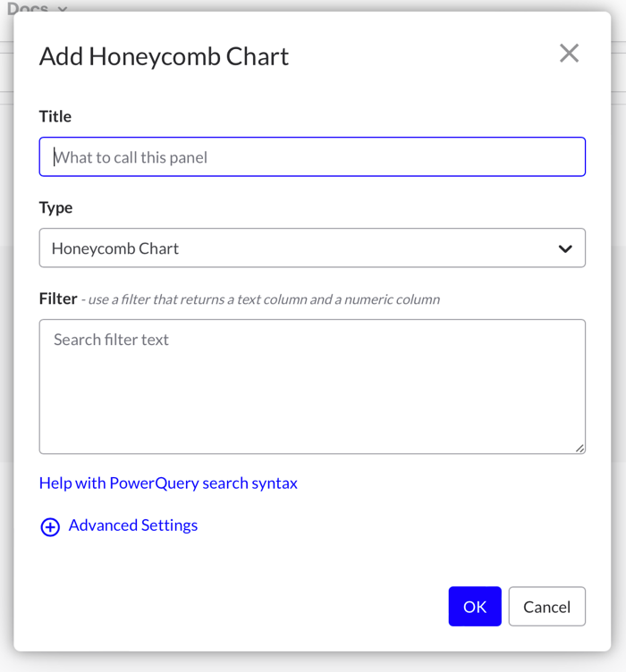Select the Honeycomb Chart value text
The image size is (626, 672).
pyautogui.click(x=115, y=248)
